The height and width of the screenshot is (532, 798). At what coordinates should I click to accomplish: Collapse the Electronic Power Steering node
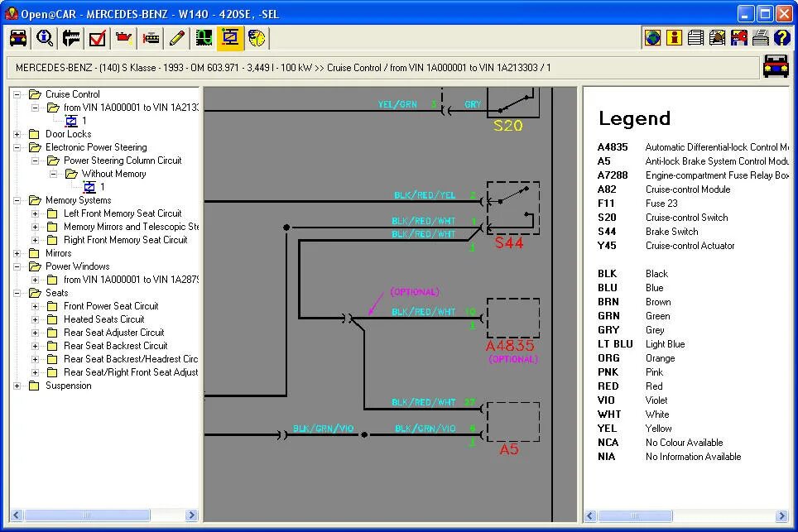pos(17,147)
